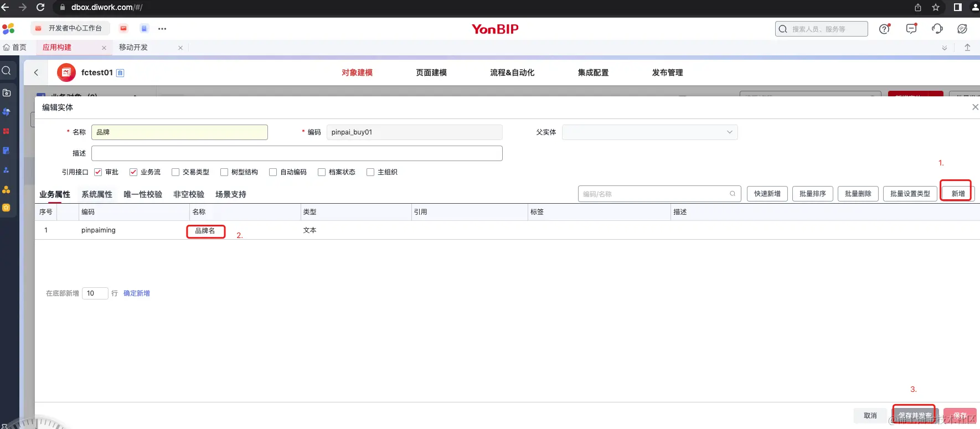
Task: Open the more workbench options ellipsis
Action: tap(162, 29)
